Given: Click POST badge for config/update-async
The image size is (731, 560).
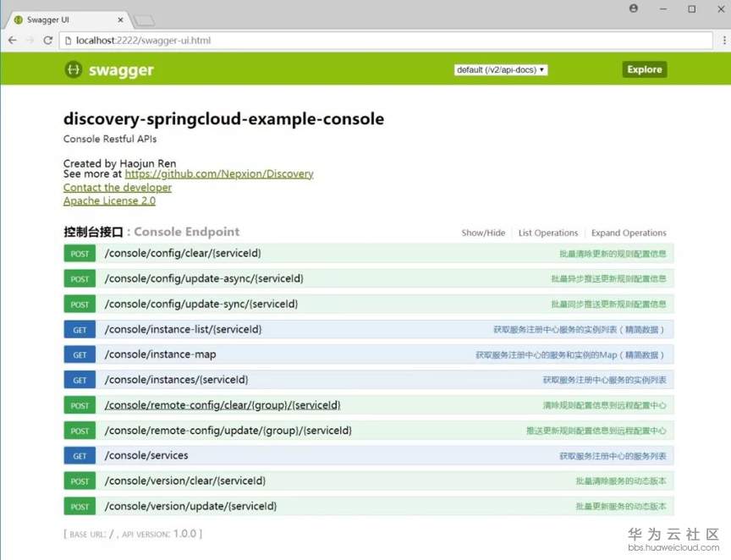Looking at the screenshot, I should (x=80, y=279).
